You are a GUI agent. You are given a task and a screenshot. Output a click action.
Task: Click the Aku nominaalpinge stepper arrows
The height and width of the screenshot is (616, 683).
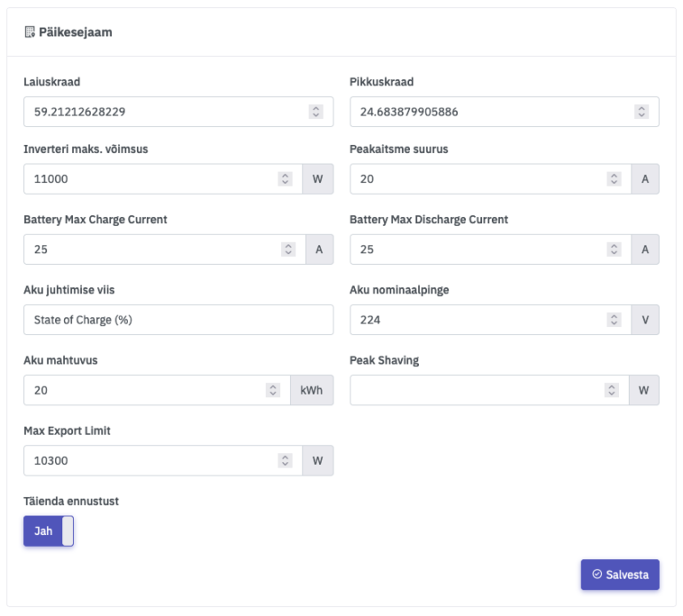tap(614, 320)
